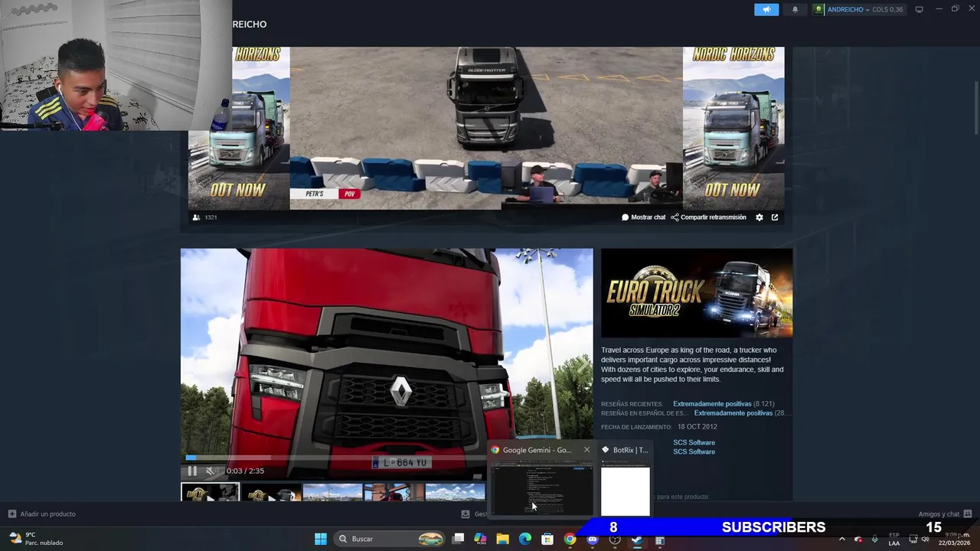Click the Steam announcements megaphone button
This screenshot has height=551, width=980.
point(766,9)
